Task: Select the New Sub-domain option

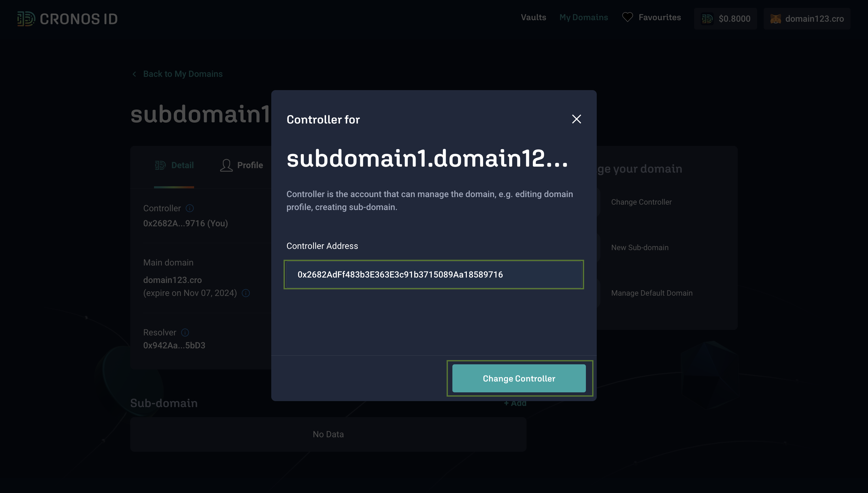Action: (x=640, y=247)
